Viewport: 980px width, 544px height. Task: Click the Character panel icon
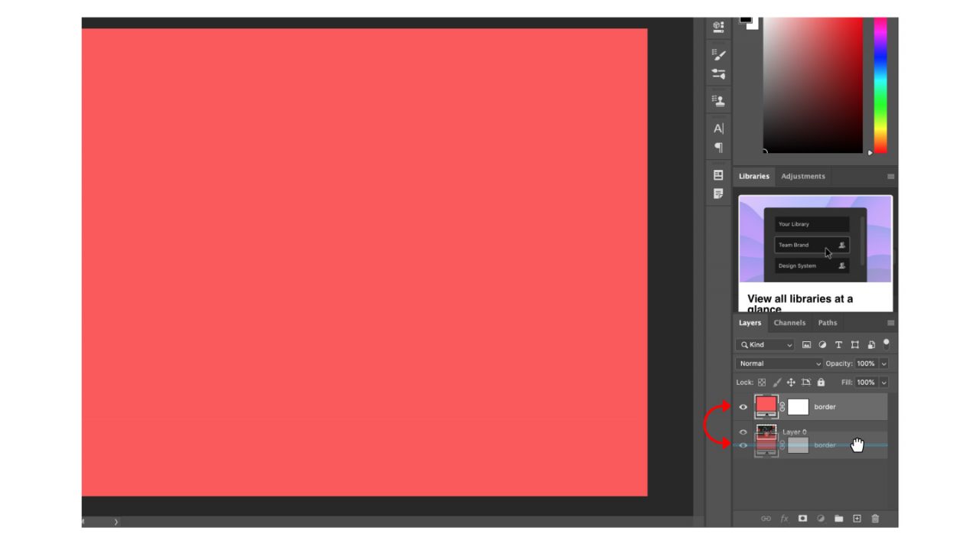pos(718,129)
